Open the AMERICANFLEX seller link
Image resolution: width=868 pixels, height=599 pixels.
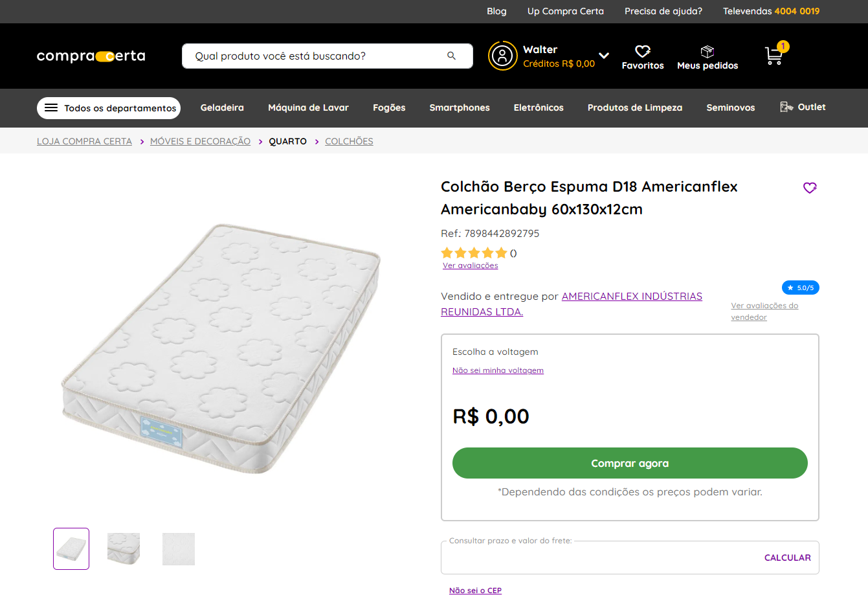632,297
